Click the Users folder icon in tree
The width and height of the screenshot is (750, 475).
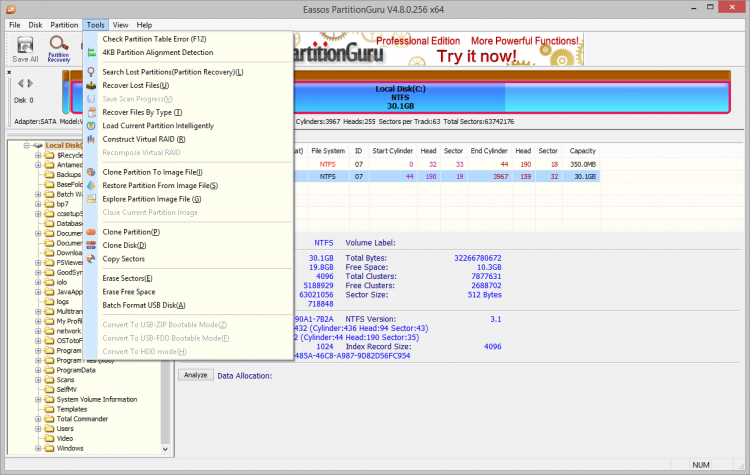[49, 429]
